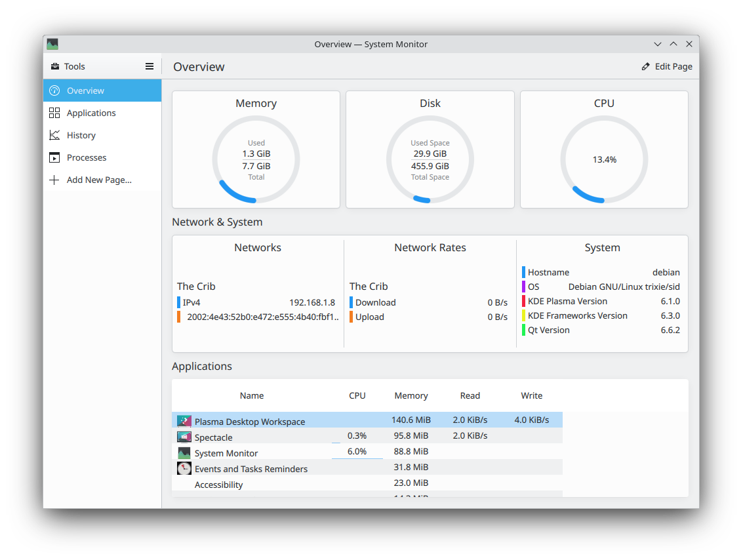Screen dimensions: 743x560
Task: Click the Disk used space circular gauge
Action: 430,159
